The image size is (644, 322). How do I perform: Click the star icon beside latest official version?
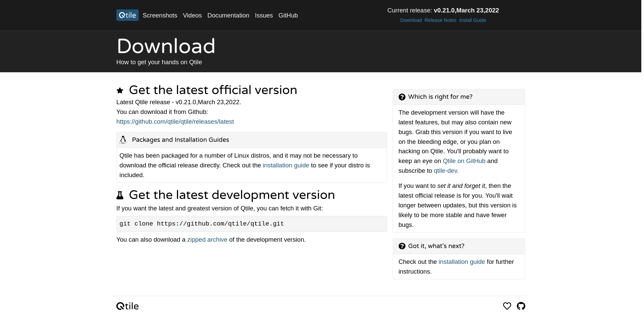click(120, 90)
